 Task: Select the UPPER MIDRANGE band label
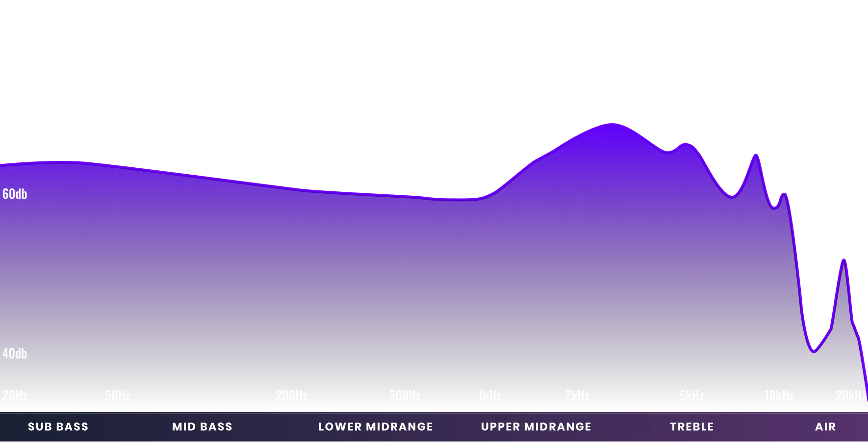coord(536,426)
